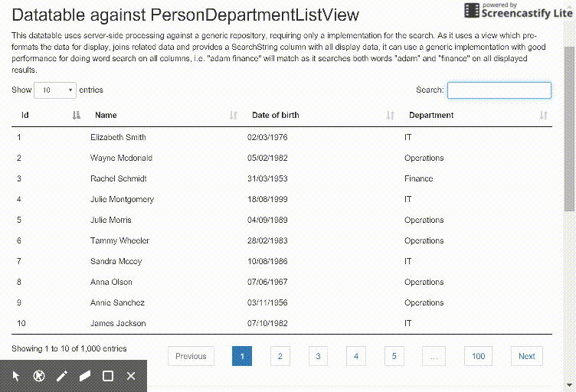
Task: Click IT in Elizabeth Smith's row
Action: 408,137
